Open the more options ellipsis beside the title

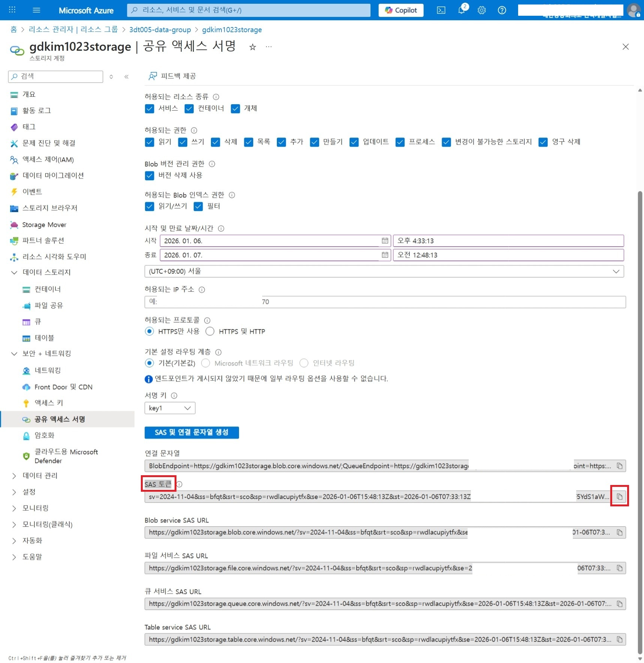click(x=269, y=47)
